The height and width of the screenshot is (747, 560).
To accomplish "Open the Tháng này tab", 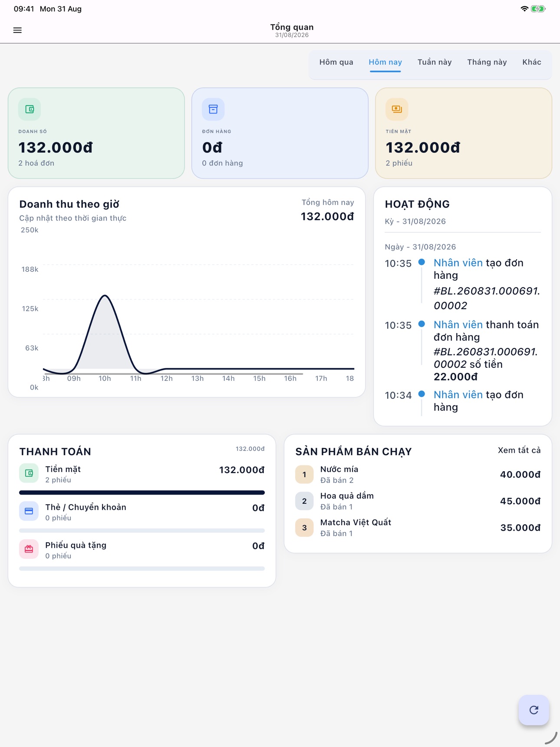I will click(x=487, y=62).
